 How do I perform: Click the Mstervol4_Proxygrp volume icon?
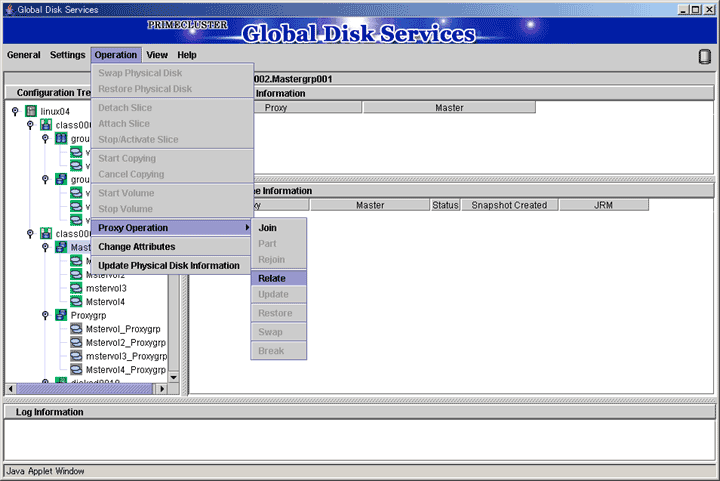coord(76,369)
